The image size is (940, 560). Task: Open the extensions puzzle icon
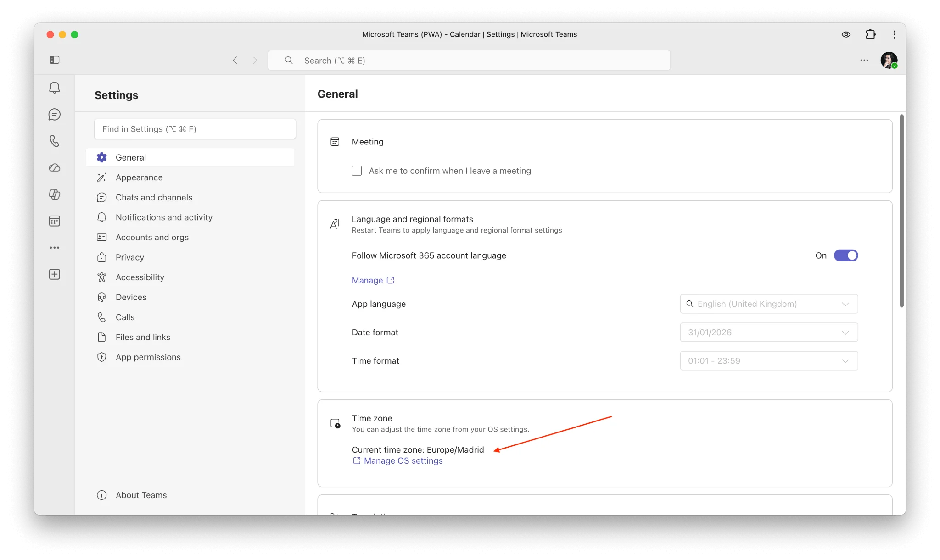[x=870, y=34]
